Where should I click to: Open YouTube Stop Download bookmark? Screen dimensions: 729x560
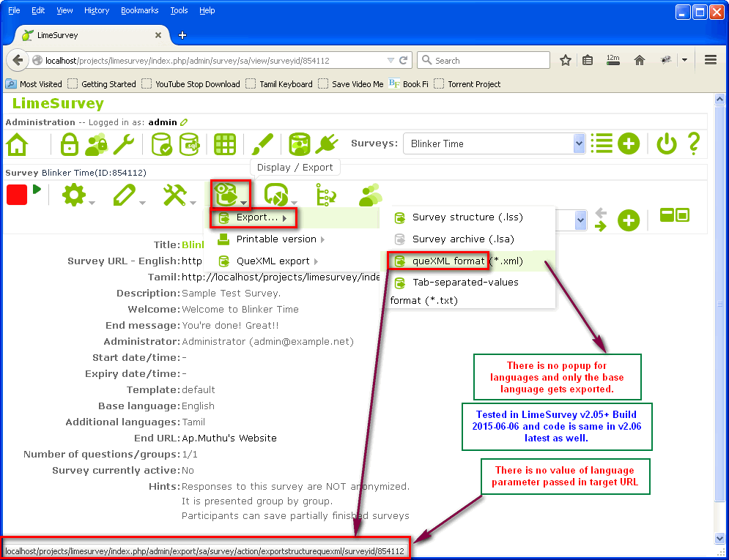click(191, 84)
